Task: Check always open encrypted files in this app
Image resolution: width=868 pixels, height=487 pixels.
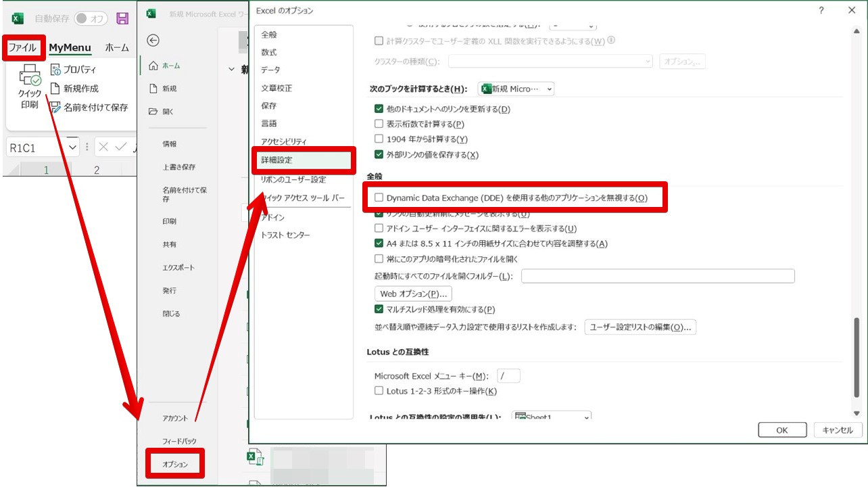Action: [x=379, y=258]
